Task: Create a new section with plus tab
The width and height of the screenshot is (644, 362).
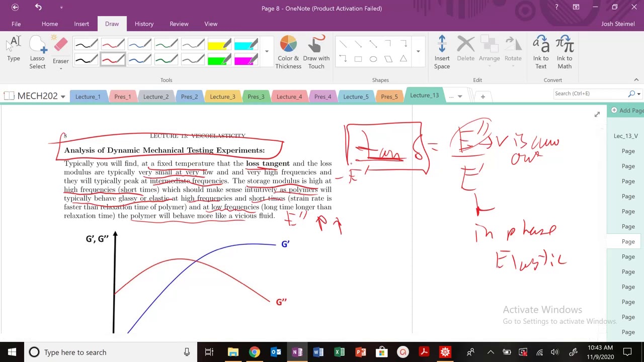Action: (x=482, y=97)
